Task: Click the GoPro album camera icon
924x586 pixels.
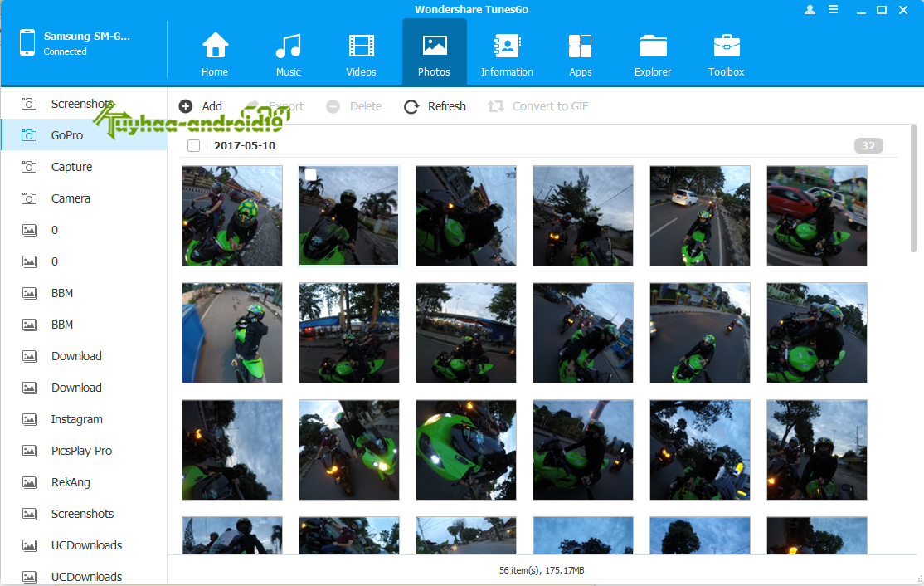Action: (x=29, y=135)
